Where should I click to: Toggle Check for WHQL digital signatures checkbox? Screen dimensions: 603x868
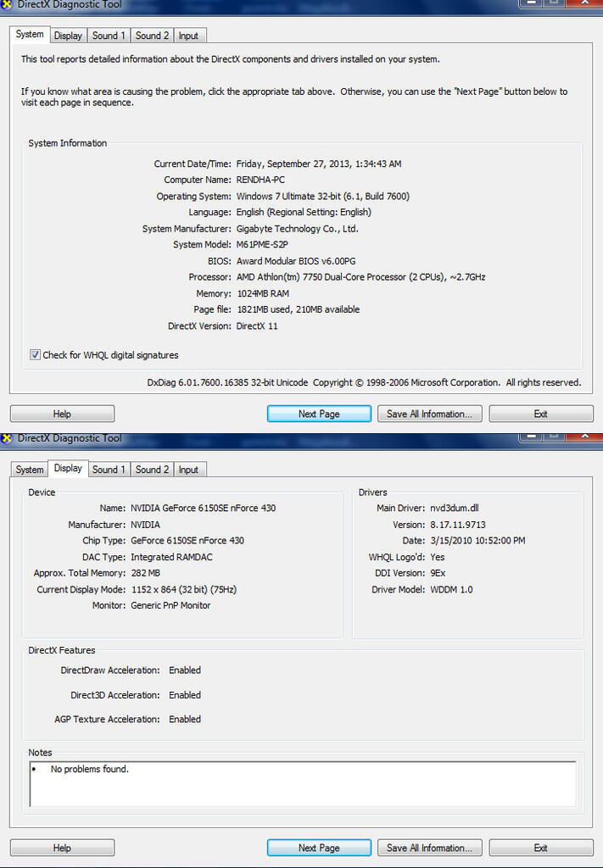[35, 355]
